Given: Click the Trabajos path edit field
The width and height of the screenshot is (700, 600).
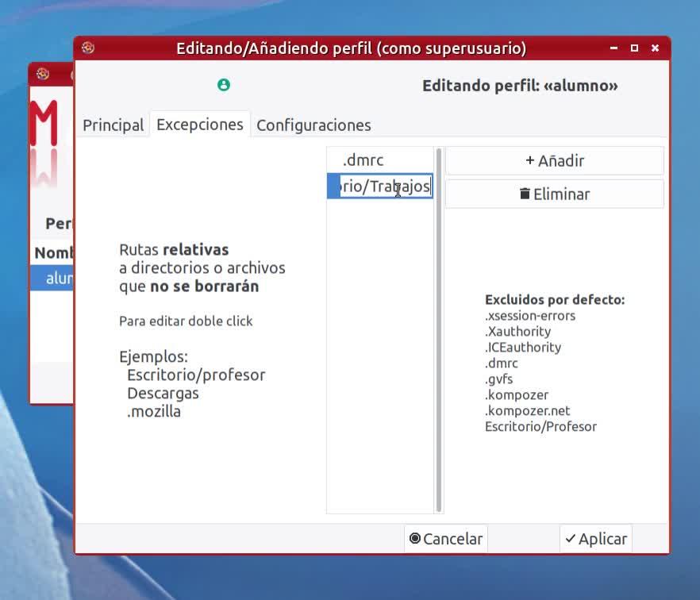Looking at the screenshot, I should (387, 187).
